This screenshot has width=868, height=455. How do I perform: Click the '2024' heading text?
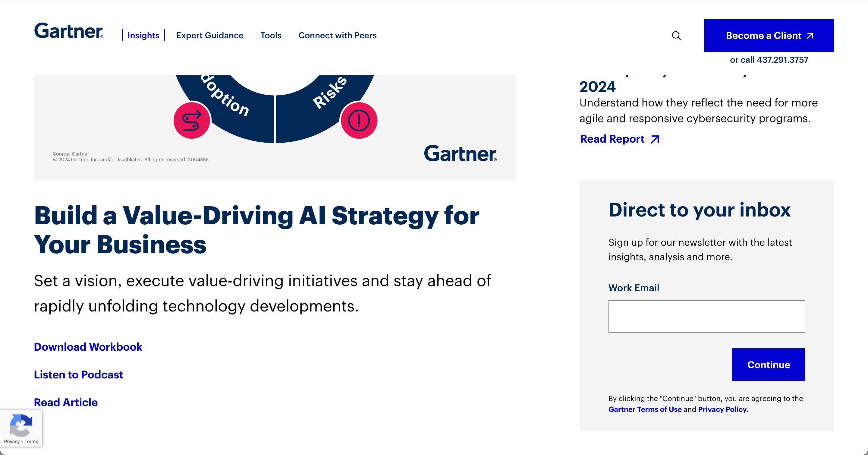point(597,87)
